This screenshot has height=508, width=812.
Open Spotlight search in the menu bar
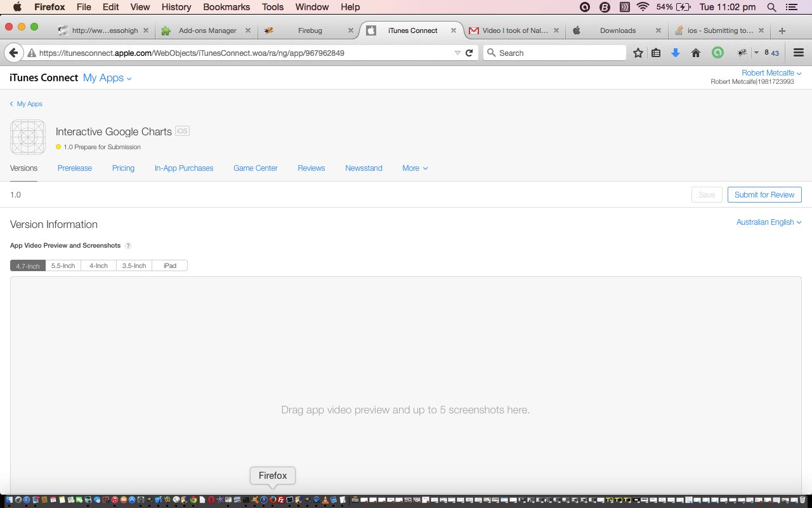pos(771,7)
